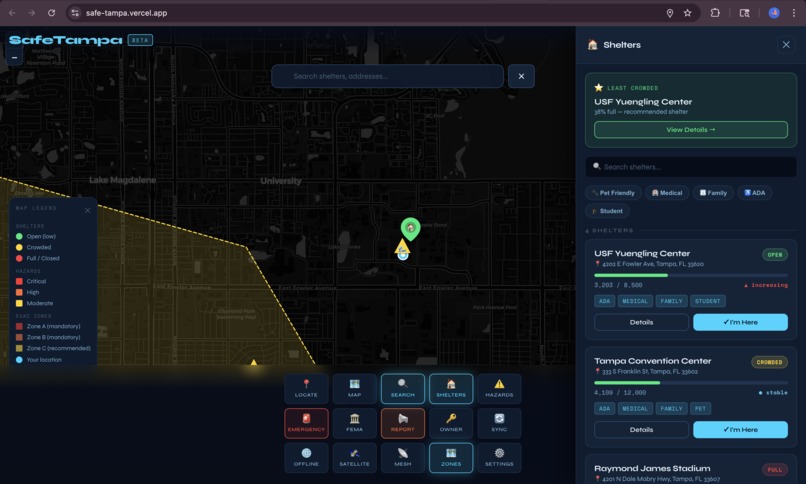Image resolution: width=806 pixels, height=484 pixels.
Task: Click I'm Here for USF Yuengling Center
Action: [740, 322]
